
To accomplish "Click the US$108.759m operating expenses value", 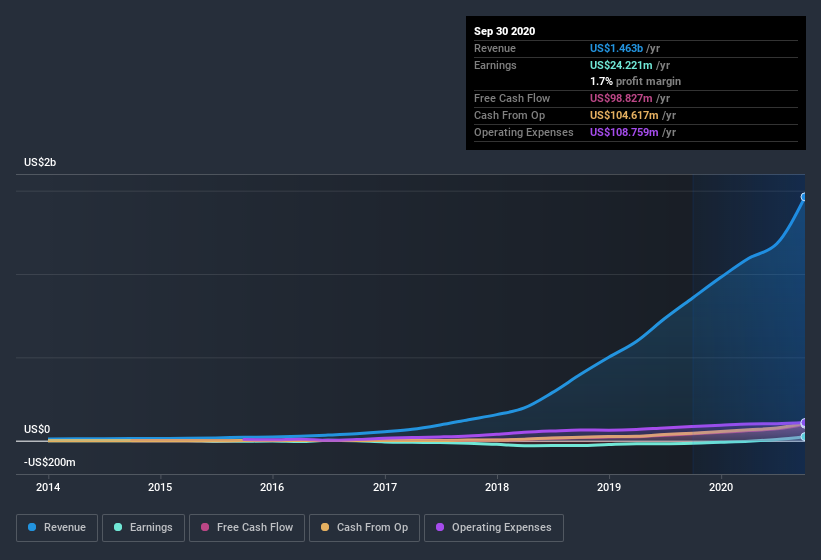I will tap(624, 132).
